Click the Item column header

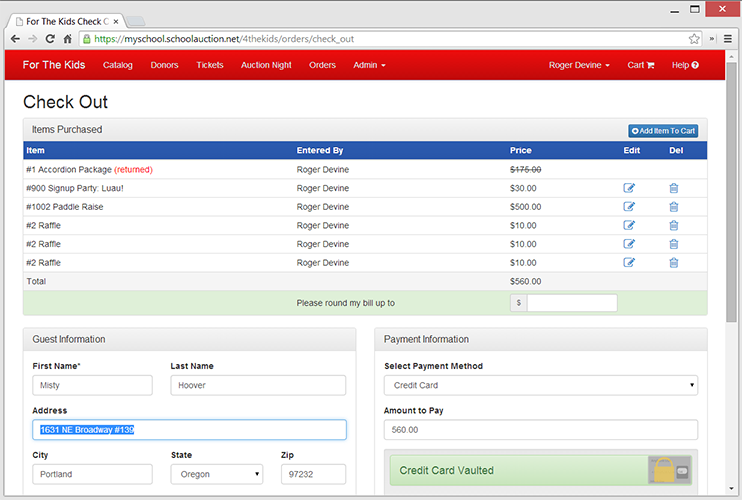coord(35,150)
